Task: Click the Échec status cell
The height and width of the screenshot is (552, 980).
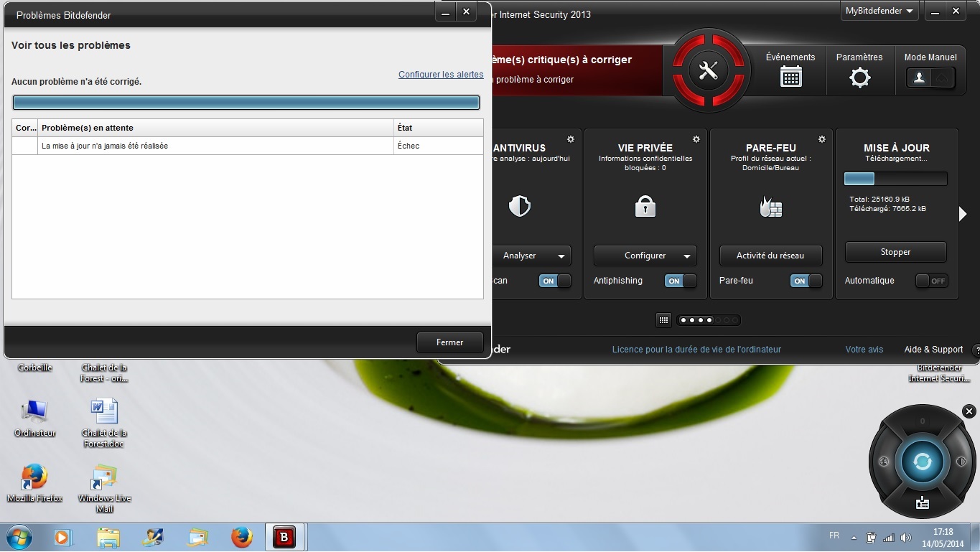Action: [x=439, y=146]
